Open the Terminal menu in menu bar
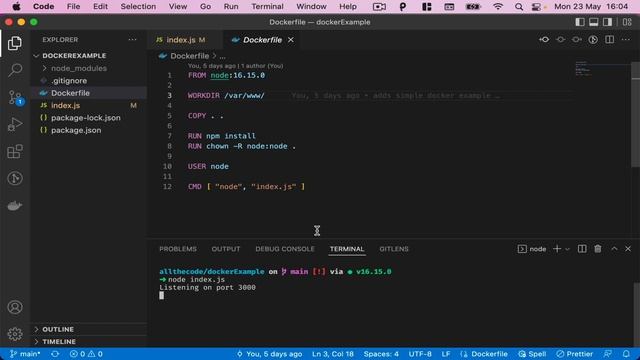Image resolution: width=640 pixels, height=360 pixels. [267, 7]
